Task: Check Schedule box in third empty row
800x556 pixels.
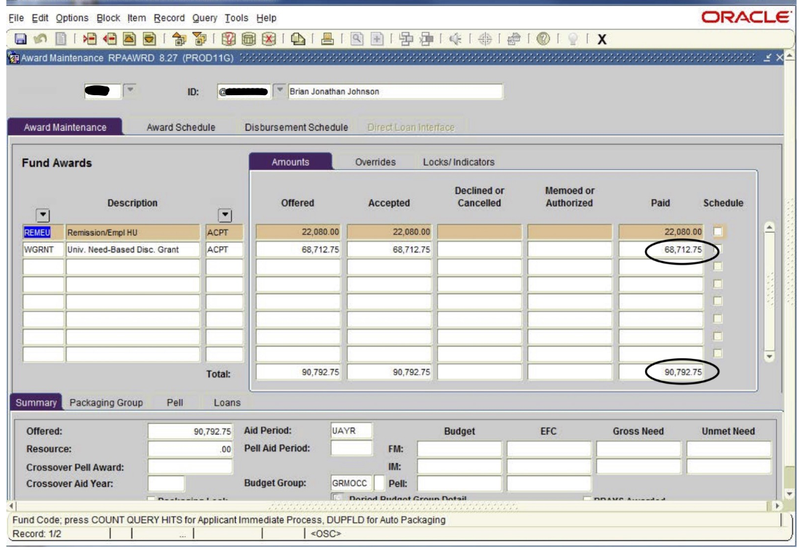Action: [718, 266]
